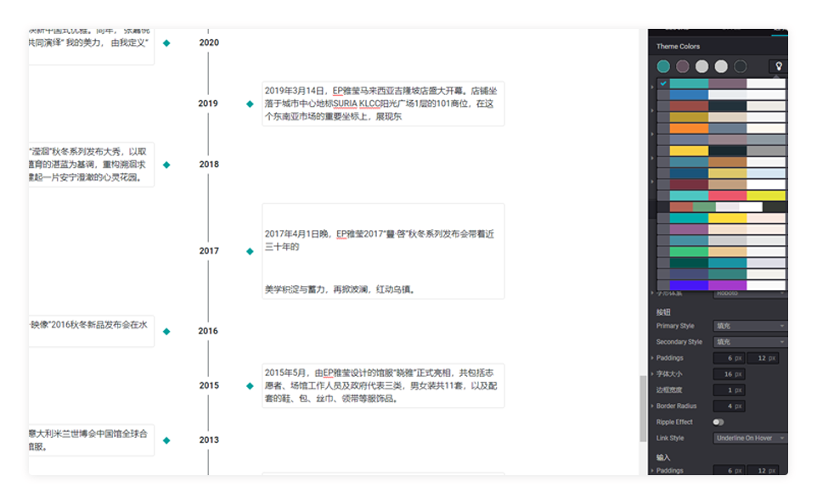
Task: Click the vertical scrollbar of the timeline canvas
Action: tap(642, 407)
